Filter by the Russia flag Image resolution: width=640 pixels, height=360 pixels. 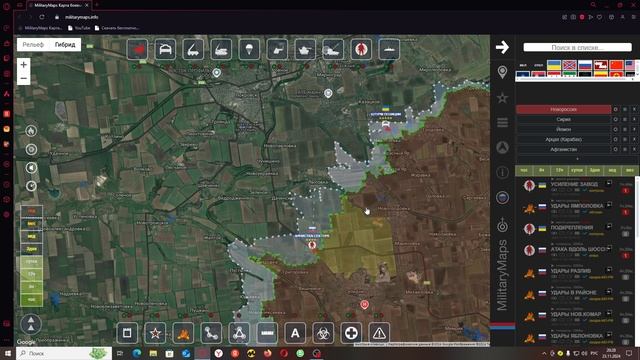pyautogui.click(x=585, y=65)
